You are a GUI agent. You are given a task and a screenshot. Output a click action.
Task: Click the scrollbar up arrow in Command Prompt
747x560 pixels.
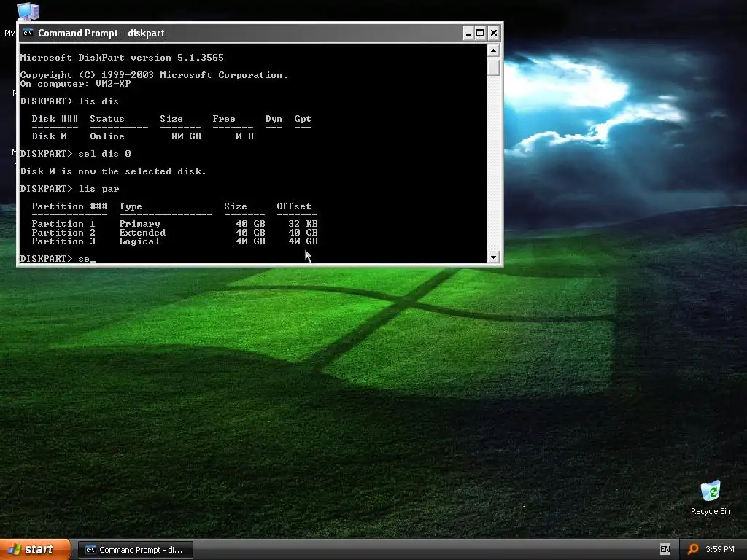pyautogui.click(x=494, y=50)
